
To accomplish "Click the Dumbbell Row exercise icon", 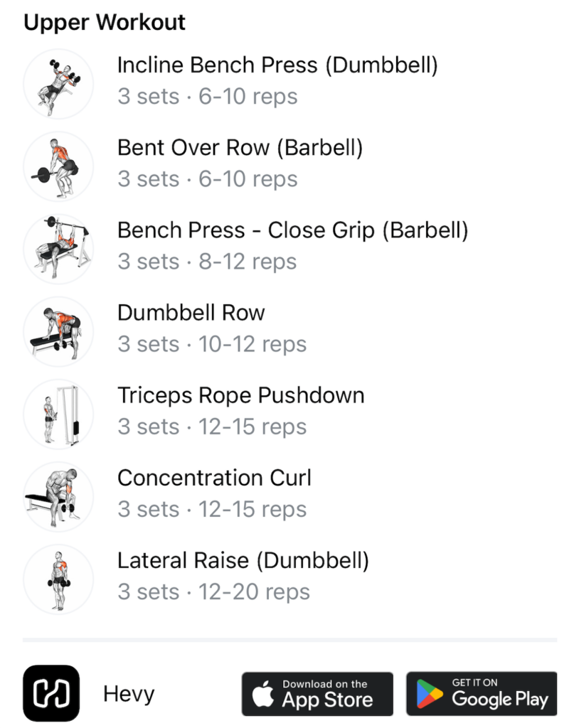I will point(58,332).
